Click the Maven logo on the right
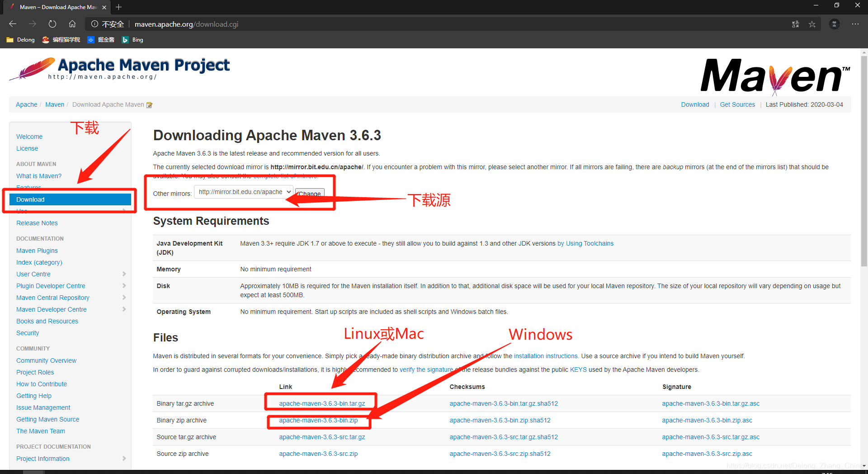868x474 pixels. (x=775, y=76)
